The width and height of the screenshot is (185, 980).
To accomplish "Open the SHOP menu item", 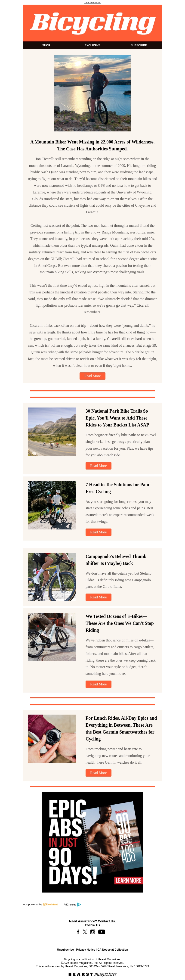I will 46,45.
